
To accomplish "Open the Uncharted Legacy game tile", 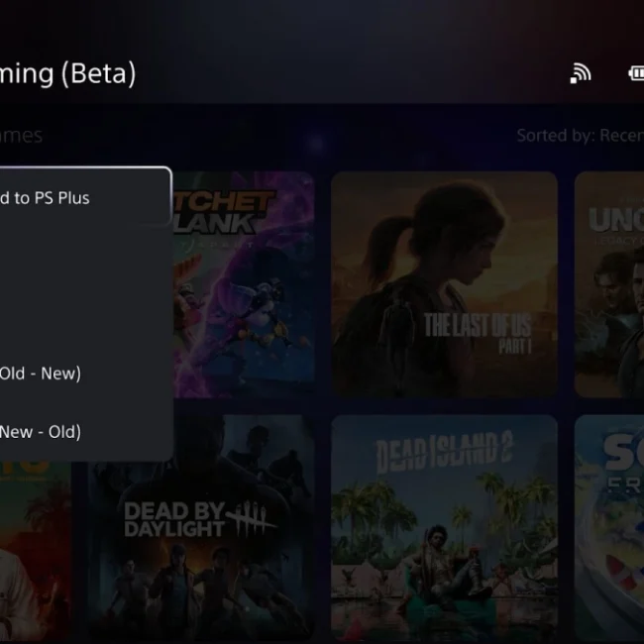I will [609, 284].
